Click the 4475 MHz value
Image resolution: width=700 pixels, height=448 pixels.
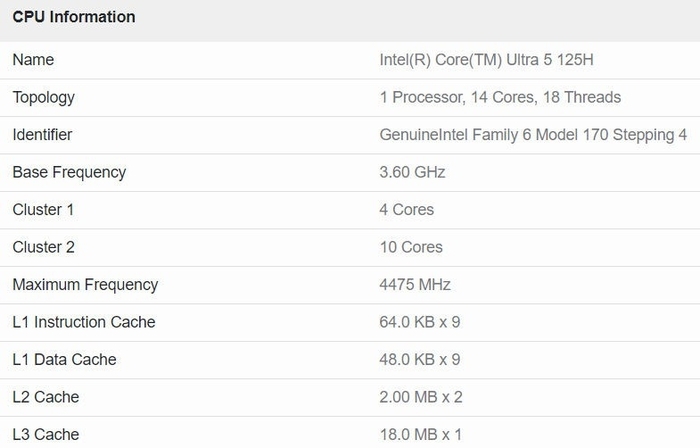point(415,285)
